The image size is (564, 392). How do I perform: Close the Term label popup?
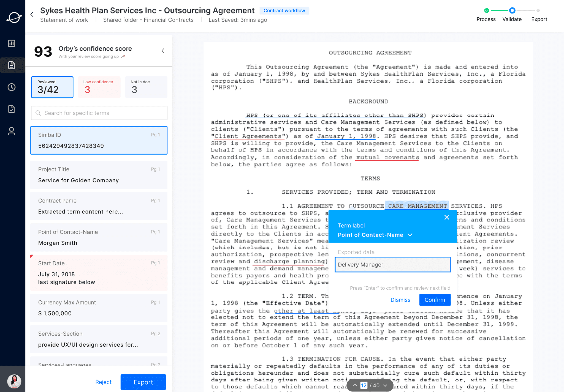[447, 217]
